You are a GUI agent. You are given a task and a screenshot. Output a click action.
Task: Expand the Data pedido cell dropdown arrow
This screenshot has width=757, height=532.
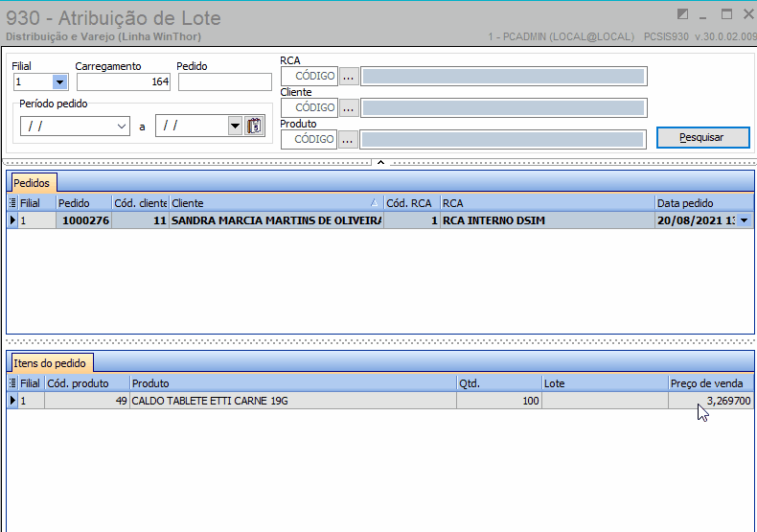tap(744, 220)
